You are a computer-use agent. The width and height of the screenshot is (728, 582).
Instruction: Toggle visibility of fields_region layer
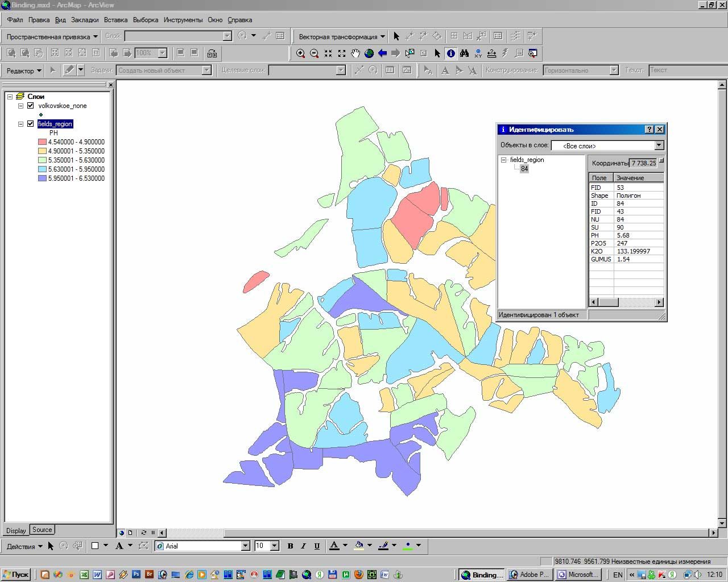click(31, 124)
